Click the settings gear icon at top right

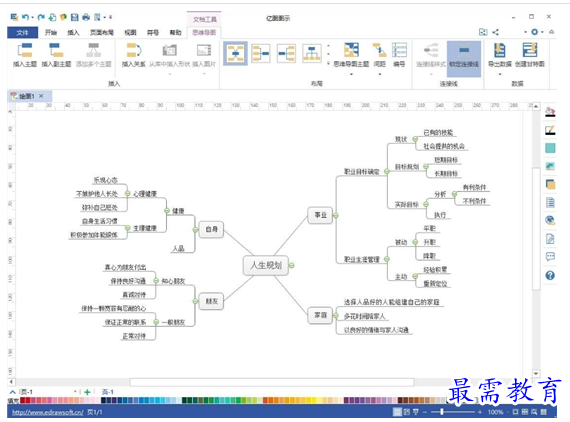534,32
